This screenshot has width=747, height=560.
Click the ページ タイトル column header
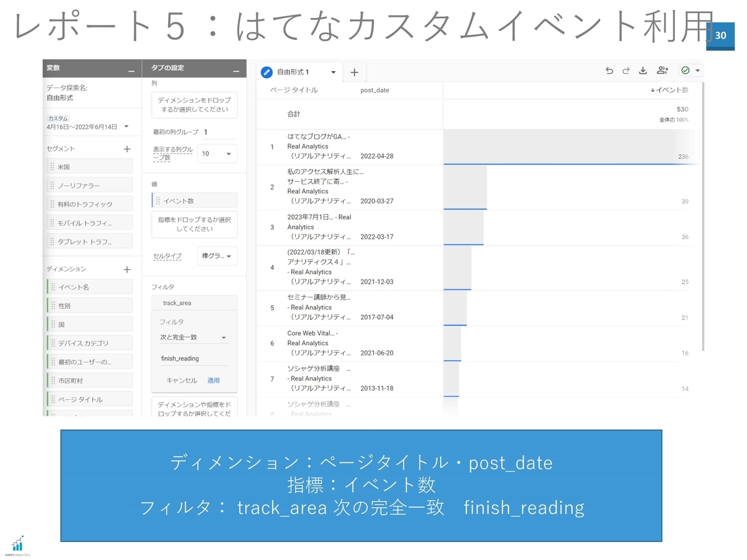[x=294, y=90]
